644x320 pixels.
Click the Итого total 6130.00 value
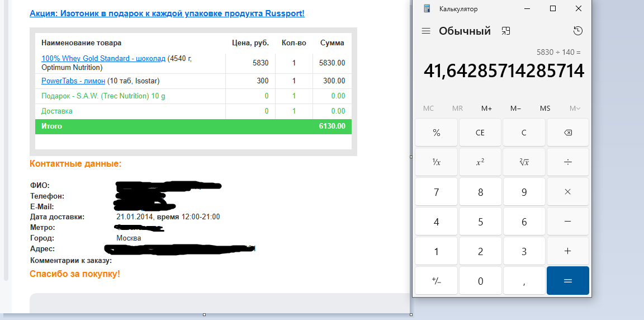pyautogui.click(x=332, y=126)
